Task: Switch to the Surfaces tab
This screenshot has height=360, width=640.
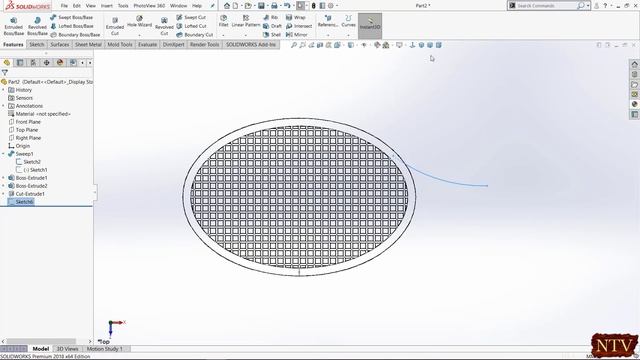Action: tap(60, 44)
